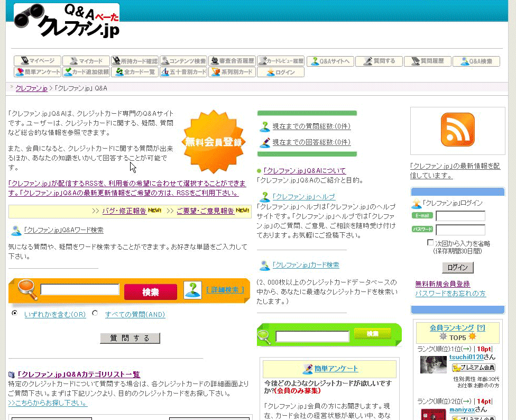Open the 全カード一覧 navigation tab
Viewport: 516px width, 420px height.
(x=134, y=72)
